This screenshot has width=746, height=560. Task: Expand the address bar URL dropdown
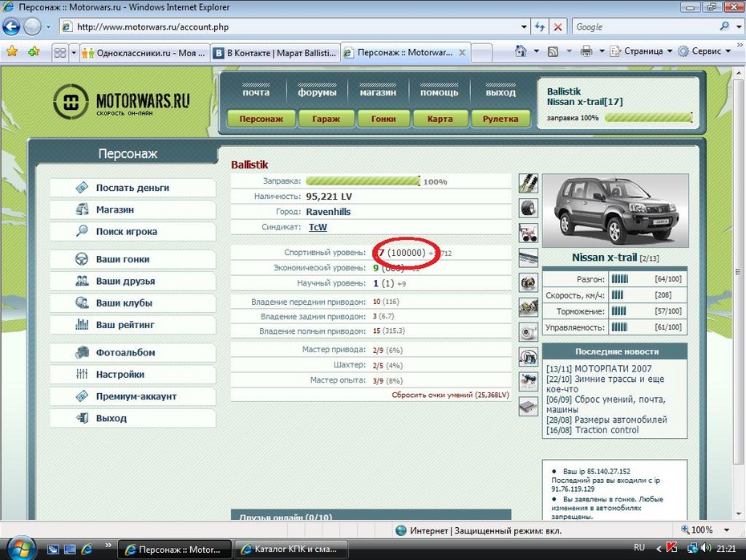pyautogui.click(x=524, y=26)
